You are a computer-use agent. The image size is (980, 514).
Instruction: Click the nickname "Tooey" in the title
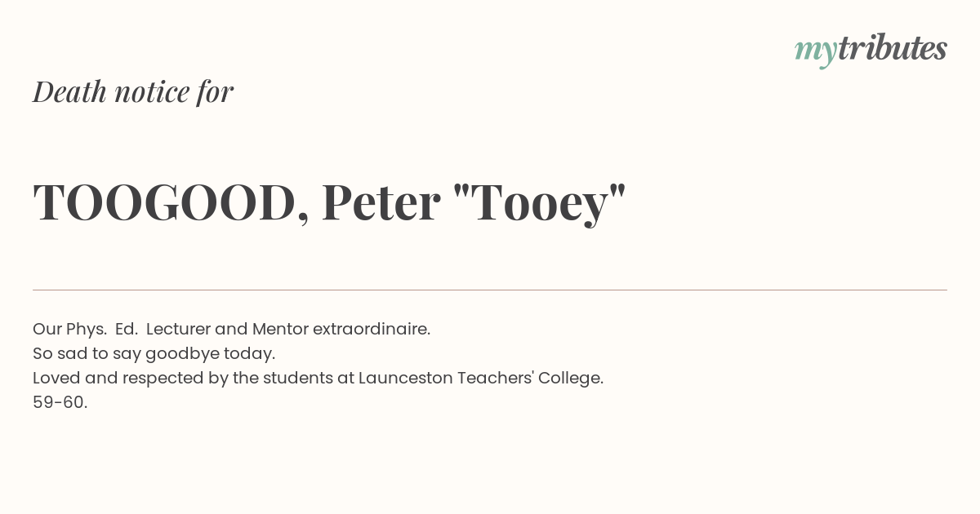tap(539, 204)
